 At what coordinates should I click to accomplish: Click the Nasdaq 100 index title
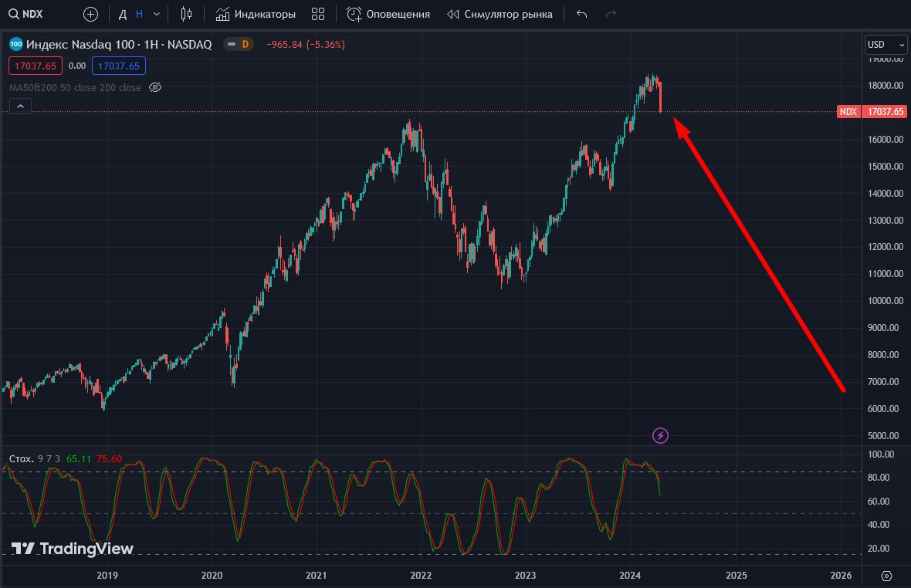pos(119,44)
